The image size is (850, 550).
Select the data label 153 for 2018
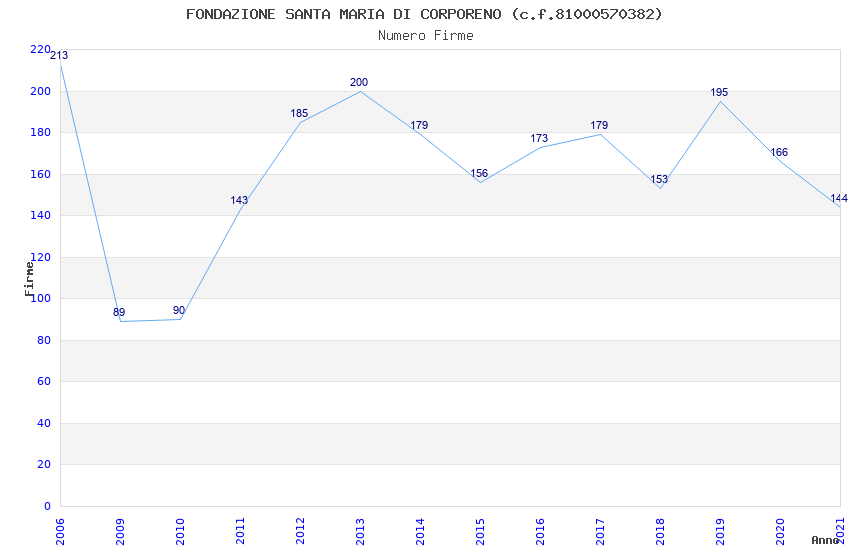tap(659, 179)
